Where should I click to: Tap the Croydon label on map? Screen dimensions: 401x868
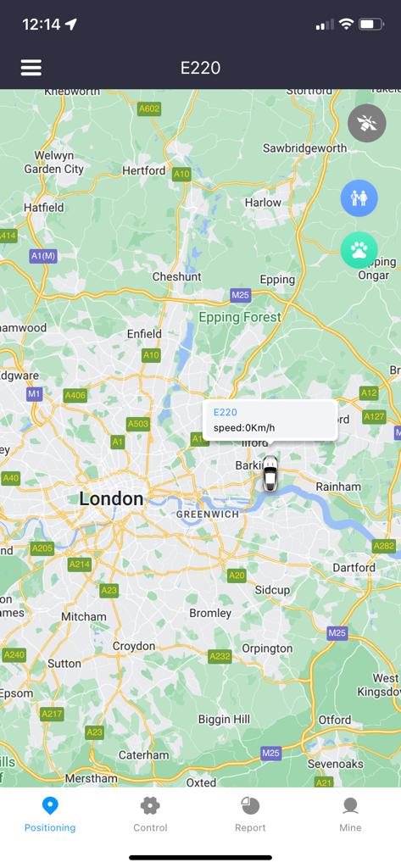pyautogui.click(x=134, y=646)
